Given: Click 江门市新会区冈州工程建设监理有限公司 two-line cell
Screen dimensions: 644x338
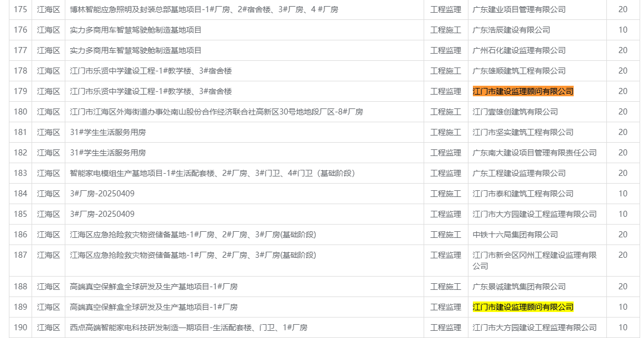Looking at the screenshot, I should [534, 260].
